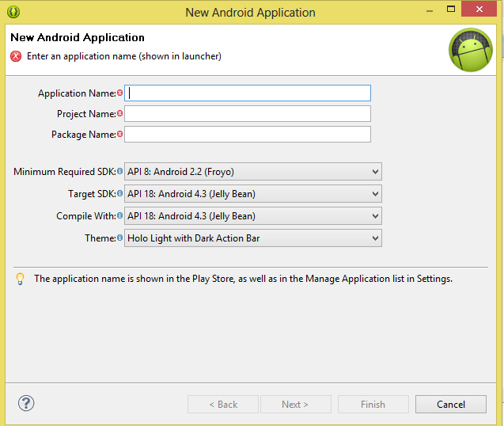Click the 'Project Name:' label
504x426 pixels.
tap(86, 114)
